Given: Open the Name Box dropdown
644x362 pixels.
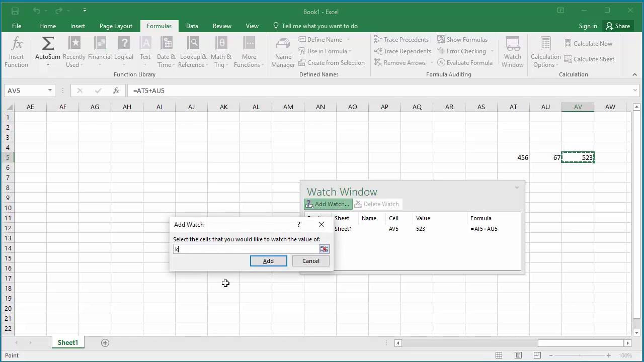Looking at the screenshot, I should tap(50, 90).
